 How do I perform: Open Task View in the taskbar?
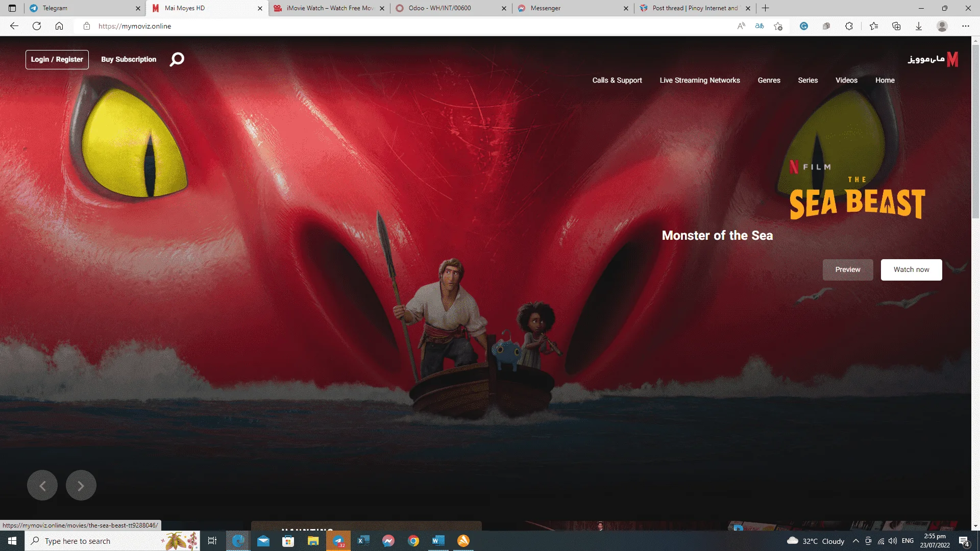[x=212, y=541]
